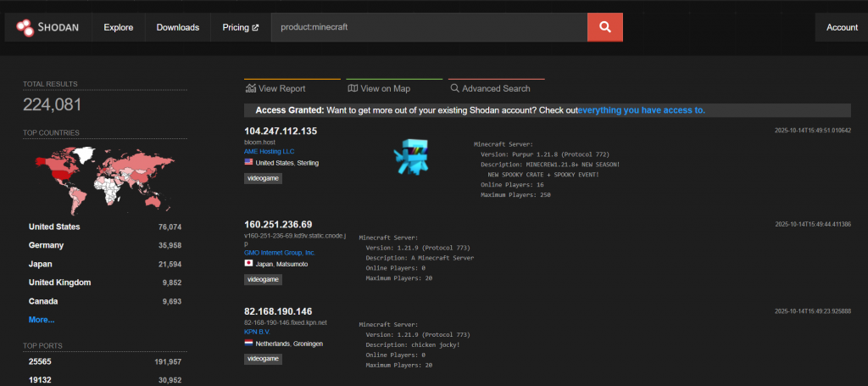This screenshot has height=386, width=868.
Task: Click the timestamp 2025-10-14T15:49:44.411386
Action: 813,224
